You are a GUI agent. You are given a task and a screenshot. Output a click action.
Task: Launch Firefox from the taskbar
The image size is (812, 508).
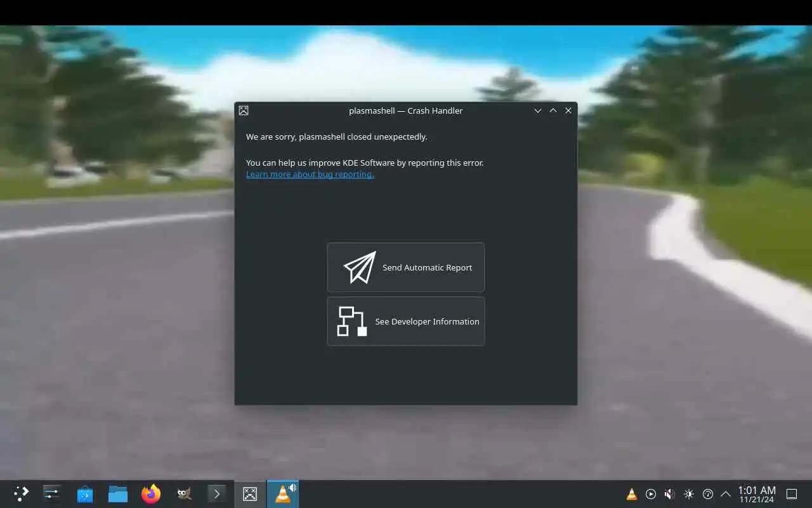[151, 493]
